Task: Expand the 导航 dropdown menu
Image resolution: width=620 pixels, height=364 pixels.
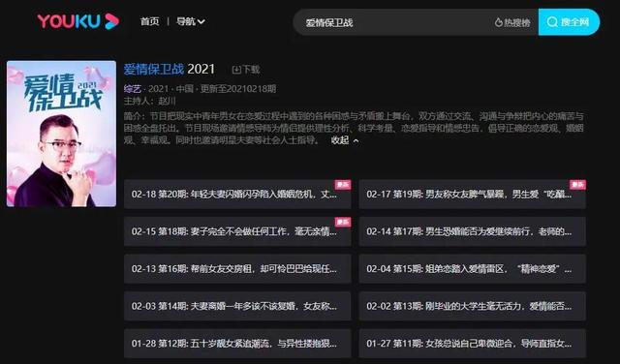Action: tap(191, 21)
